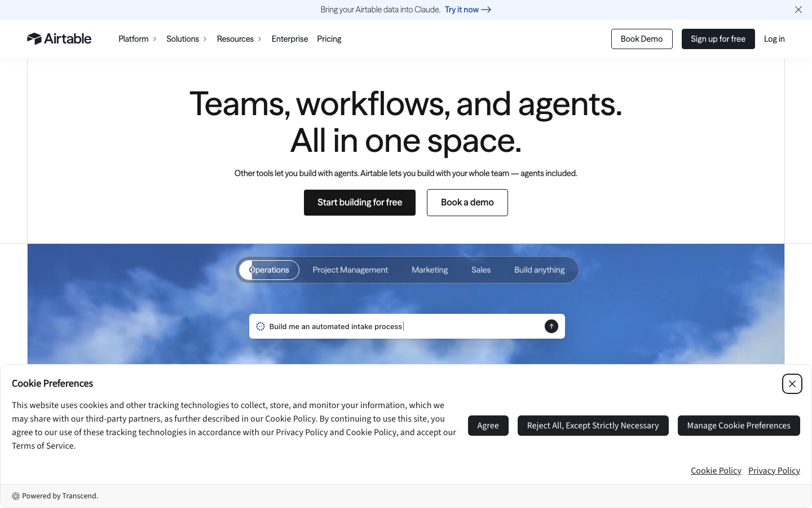The width and height of the screenshot is (812, 508).
Task: Follow the Try it now link
Action: 468,10
